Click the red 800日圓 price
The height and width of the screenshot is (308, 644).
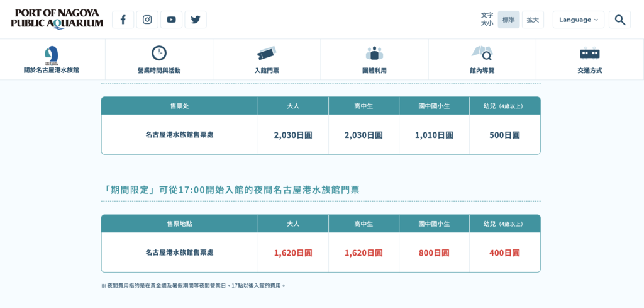pyautogui.click(x=434, y=253)
